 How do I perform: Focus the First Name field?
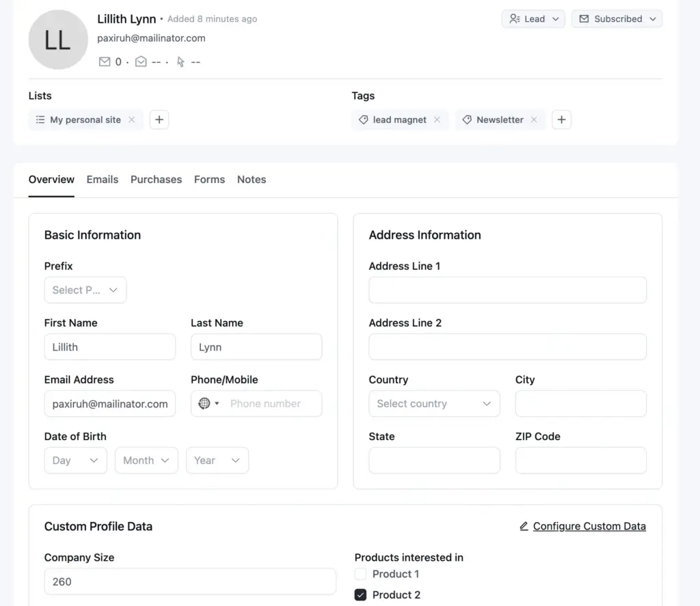pos(110,347)
